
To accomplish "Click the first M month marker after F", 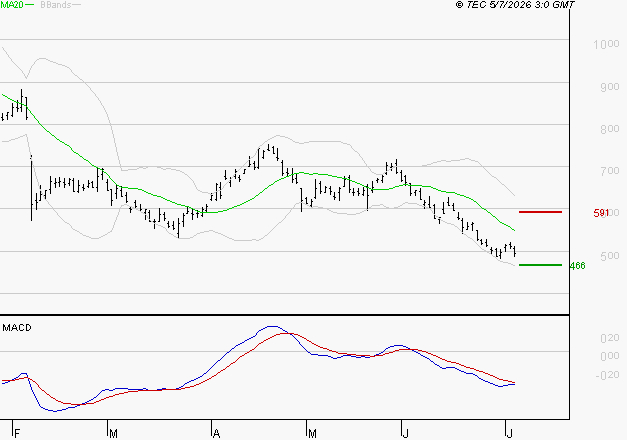I will pyautogui.click(x=113, y=434).
